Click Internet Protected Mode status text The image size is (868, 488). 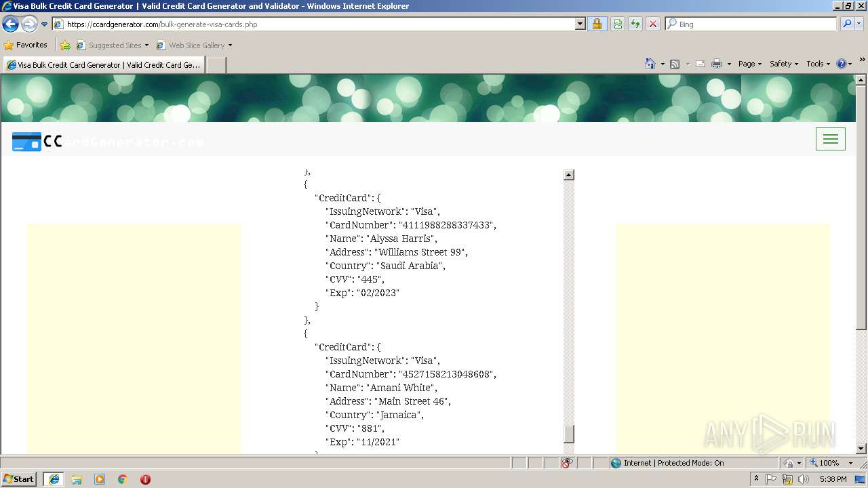pyautogui.click(x=673, y=463)
